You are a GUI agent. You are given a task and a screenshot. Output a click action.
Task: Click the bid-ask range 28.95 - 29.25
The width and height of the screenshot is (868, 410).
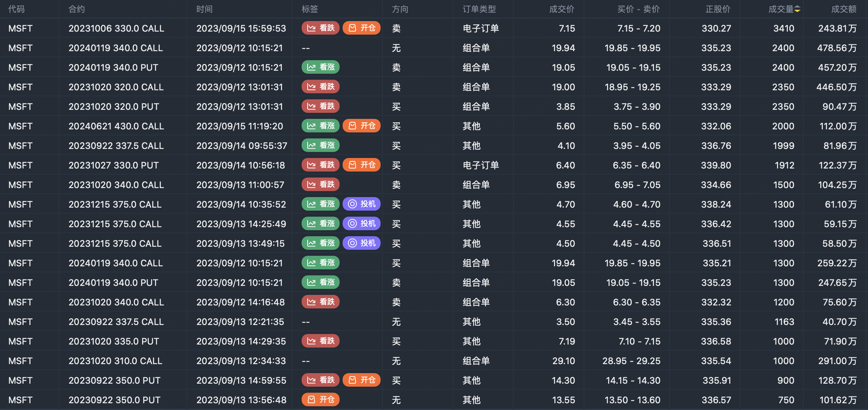[x=631, y=361]
